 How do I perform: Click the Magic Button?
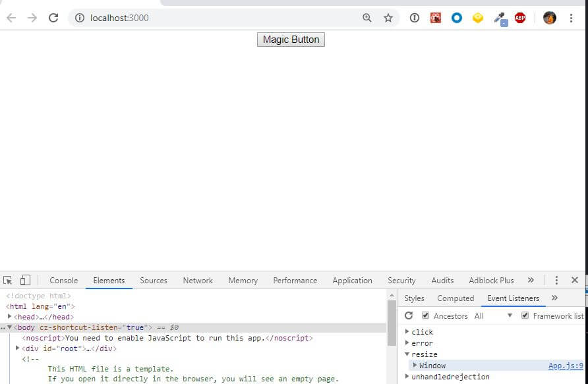point(291,40)
